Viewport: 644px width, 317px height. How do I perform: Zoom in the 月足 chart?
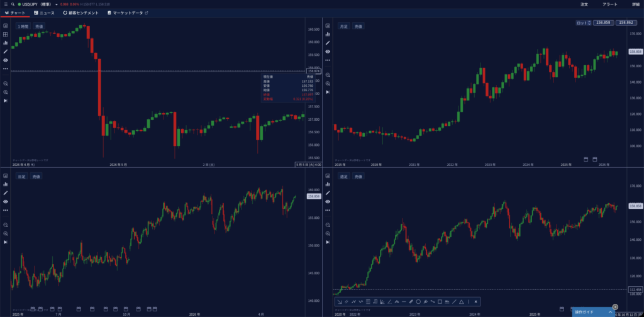328,84
